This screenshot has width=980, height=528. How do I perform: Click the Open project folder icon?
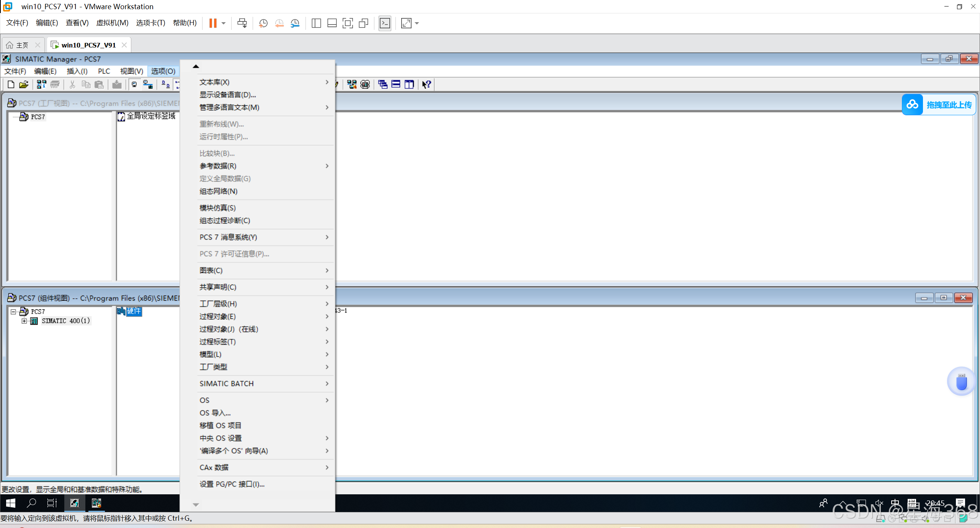pyautogui.click(x=24, y=85)
